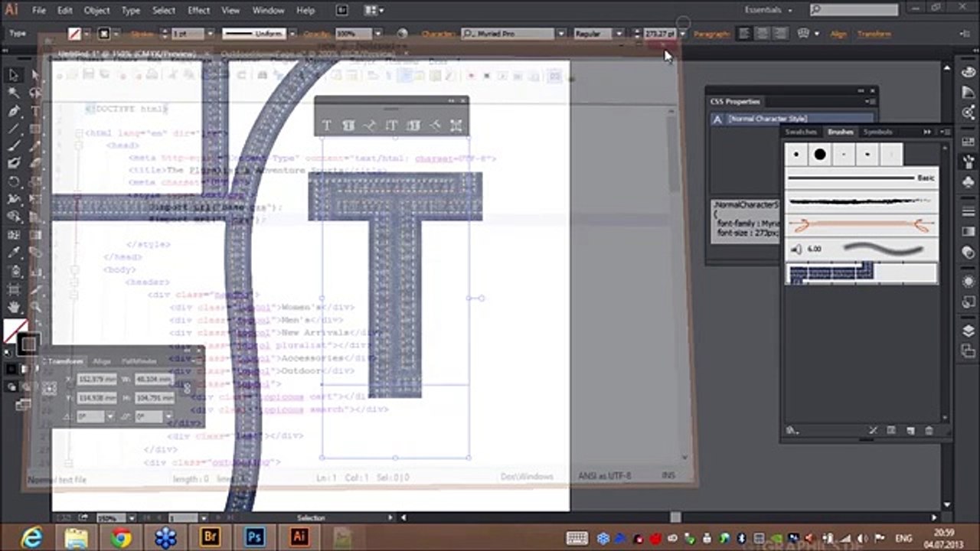Select the Selection tool arrow
This screenshot has width=980, height=551.
(14, 75)
